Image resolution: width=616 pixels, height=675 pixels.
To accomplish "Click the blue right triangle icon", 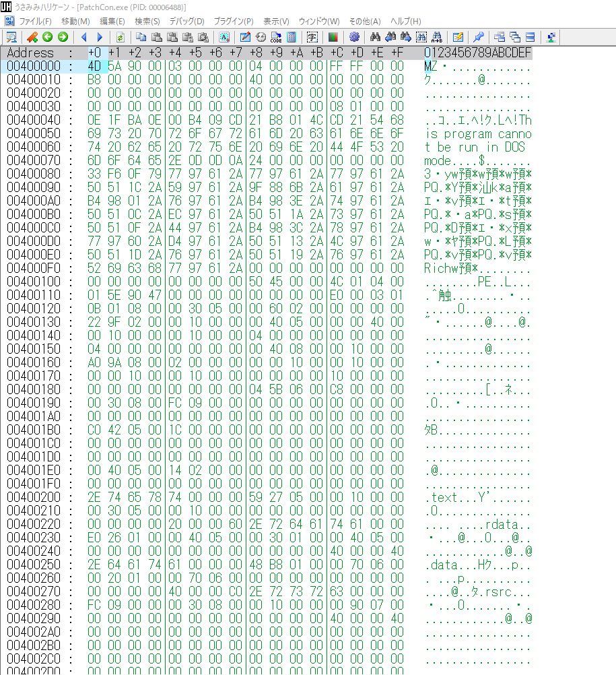I will click(100, 38).
